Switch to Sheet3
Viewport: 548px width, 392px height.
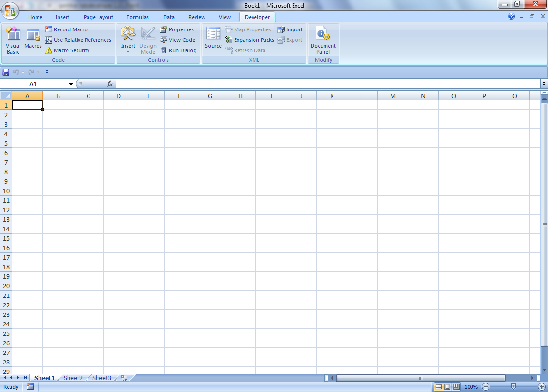pos(102,378)
